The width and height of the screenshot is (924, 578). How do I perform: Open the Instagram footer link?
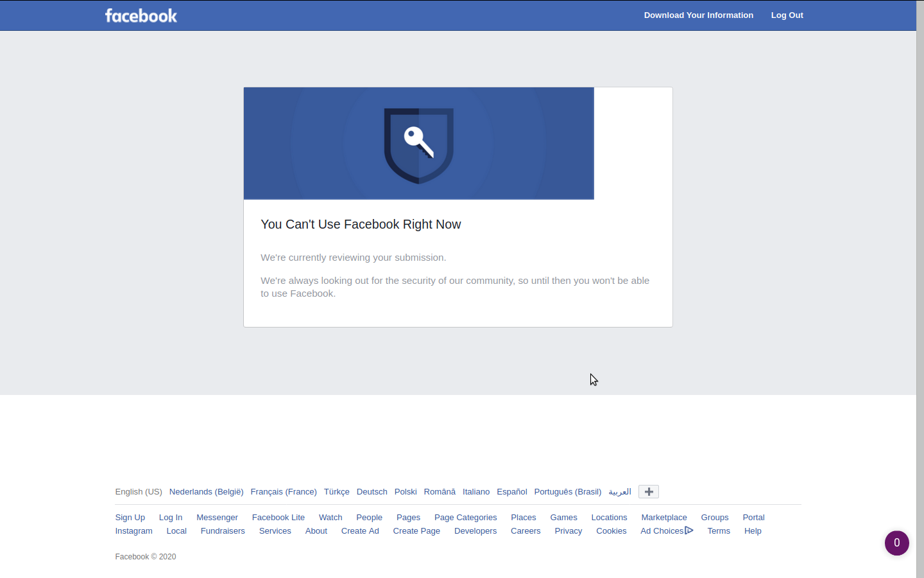pyautogui.click(x=134, y=531)
